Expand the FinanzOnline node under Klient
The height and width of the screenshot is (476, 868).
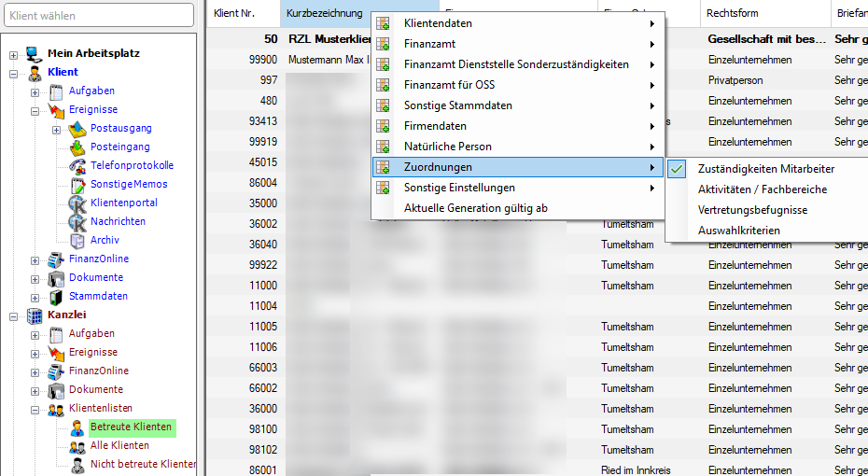pos(35,259)
